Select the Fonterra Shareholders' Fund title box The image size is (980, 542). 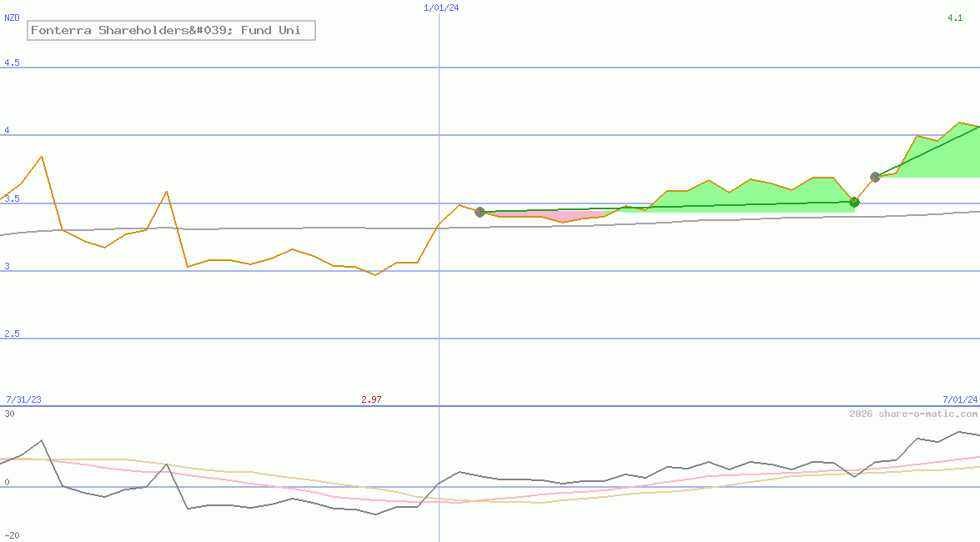pos(171,30)
